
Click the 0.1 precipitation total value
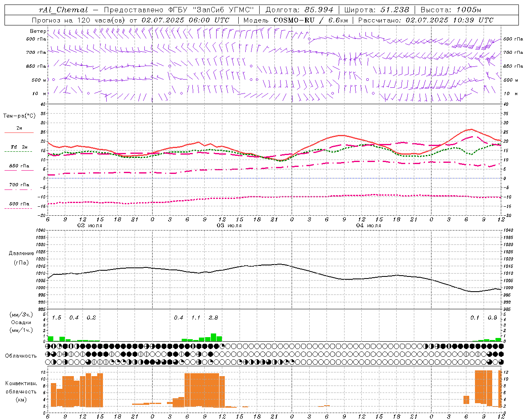tap(475, 318)
